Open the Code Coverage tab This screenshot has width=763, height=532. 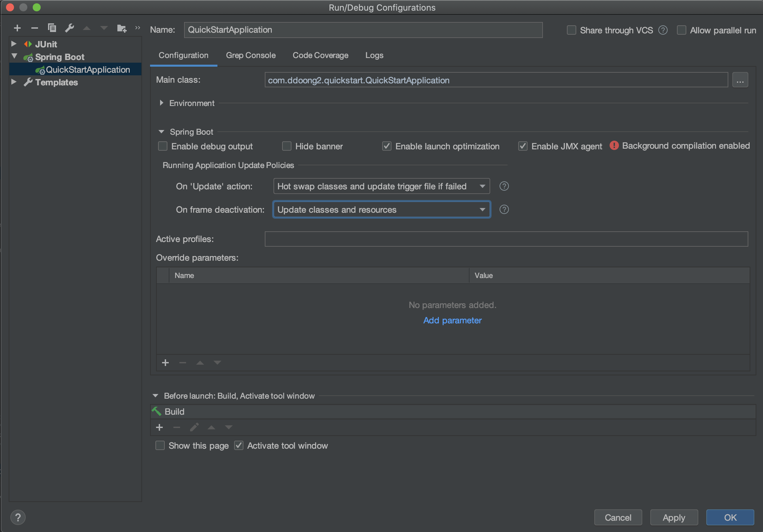[x=320, y=55]
